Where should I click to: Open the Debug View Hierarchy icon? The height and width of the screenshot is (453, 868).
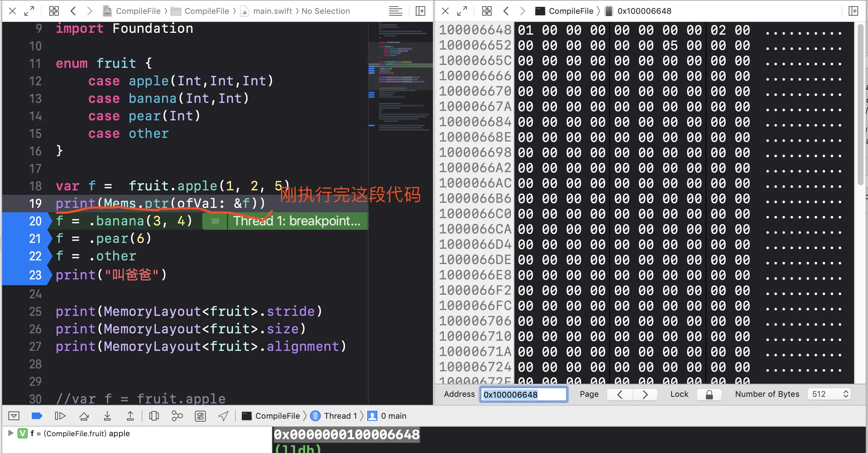coord(154,416)
